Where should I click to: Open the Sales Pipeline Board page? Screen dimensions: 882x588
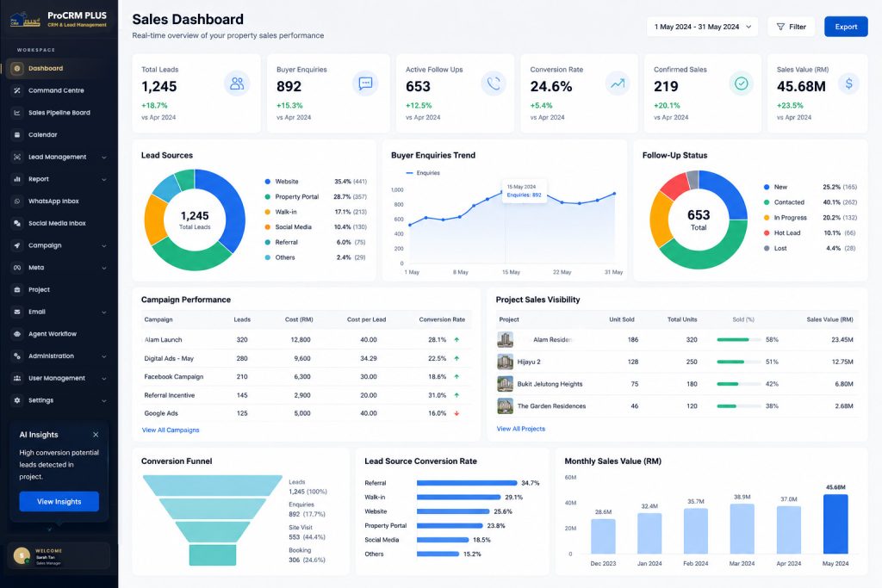click(x=59, y=113)
